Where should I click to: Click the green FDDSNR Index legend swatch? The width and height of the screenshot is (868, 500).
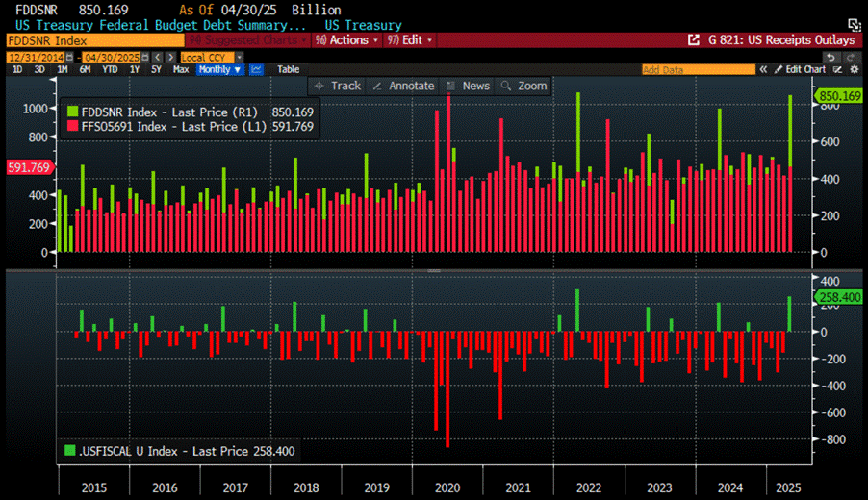[x=72, y=112]
